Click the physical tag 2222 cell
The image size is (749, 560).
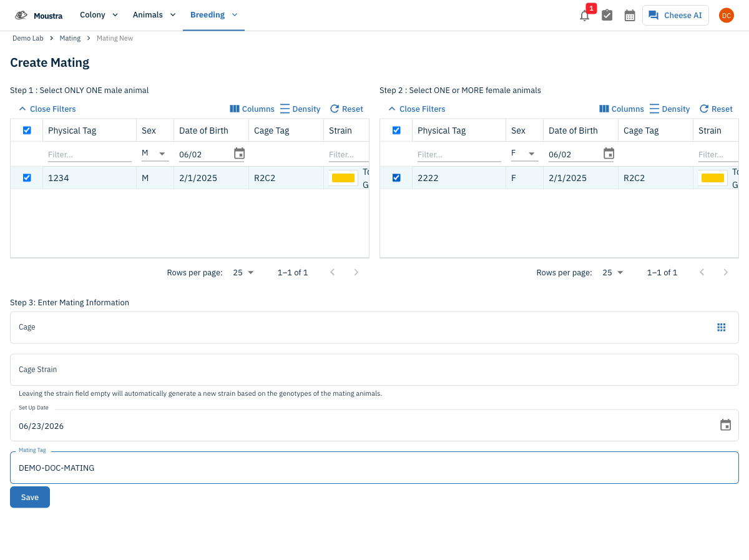428,178
